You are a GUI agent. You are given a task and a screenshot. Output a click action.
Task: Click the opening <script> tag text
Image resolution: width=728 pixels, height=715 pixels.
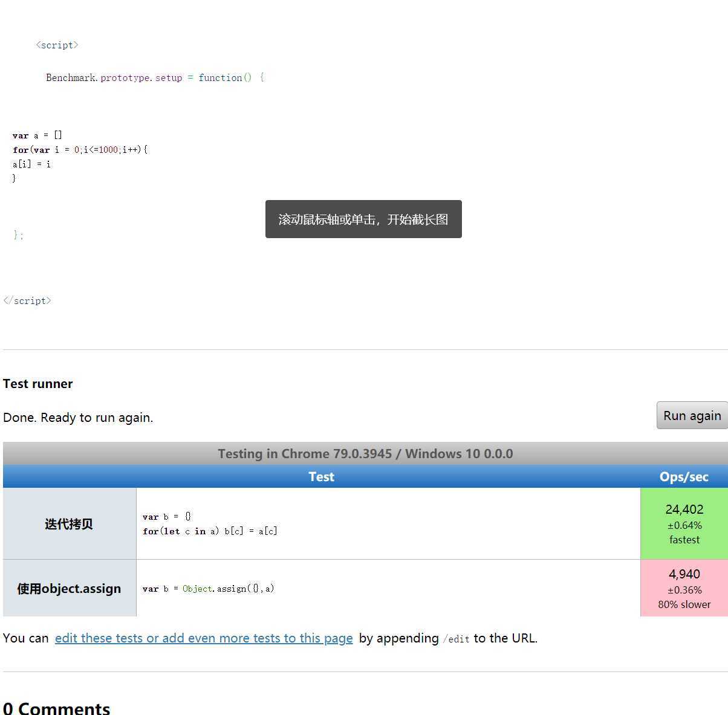pos(57,45)
